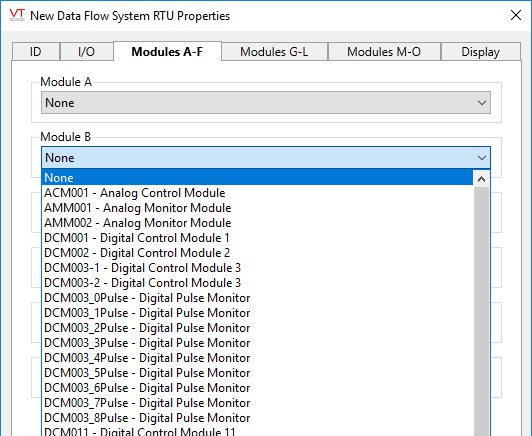Screen dimensions: 532x436
Task: Choose DCM003_5Pulse - Digital Pulse Monitor
Action: point(257,373)
